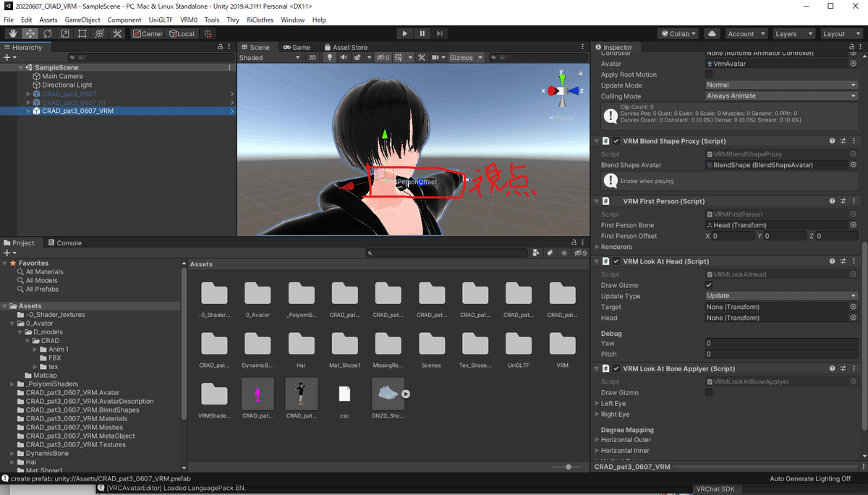Screen dimensions: 868x495
Task: Toggle Local handle rotation button
Action: tap(182, 33)
